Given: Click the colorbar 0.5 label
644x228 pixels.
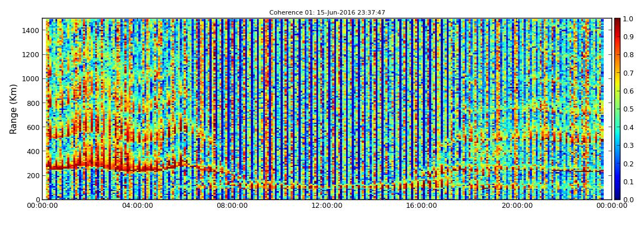Looking at the screenshot, I should (628, 109).
